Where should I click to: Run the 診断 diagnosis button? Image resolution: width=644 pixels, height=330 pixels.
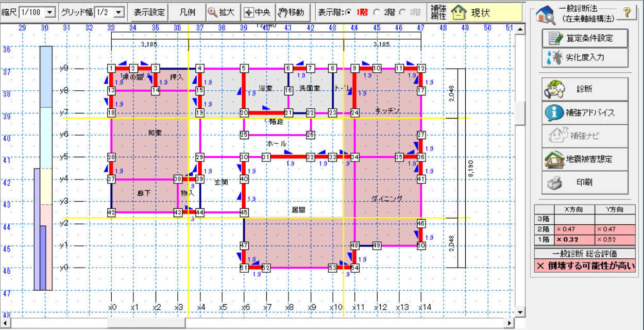pyautogui.click(x=585, y=89)
